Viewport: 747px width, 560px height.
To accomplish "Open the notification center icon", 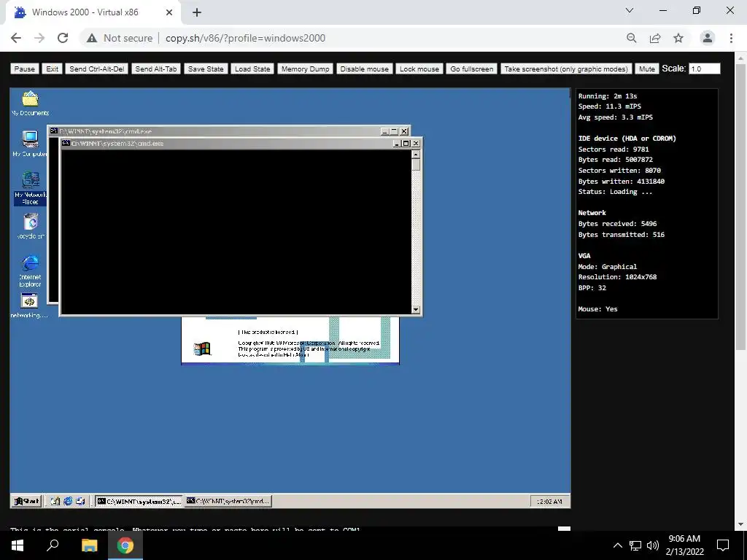I will click(x=723, y=545).
